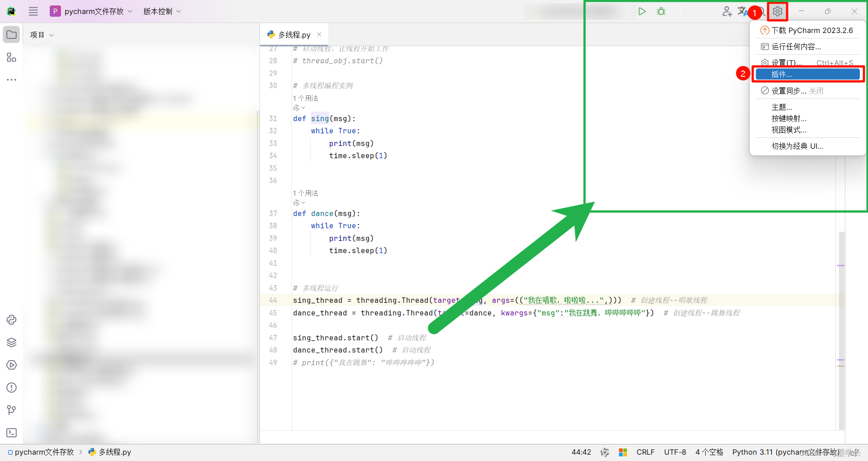Open the main hamburger menu
868x461 pixels.
tap(33, 11)
